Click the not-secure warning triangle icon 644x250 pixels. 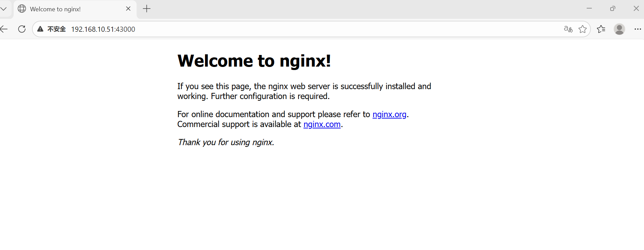tap(40, 29)
